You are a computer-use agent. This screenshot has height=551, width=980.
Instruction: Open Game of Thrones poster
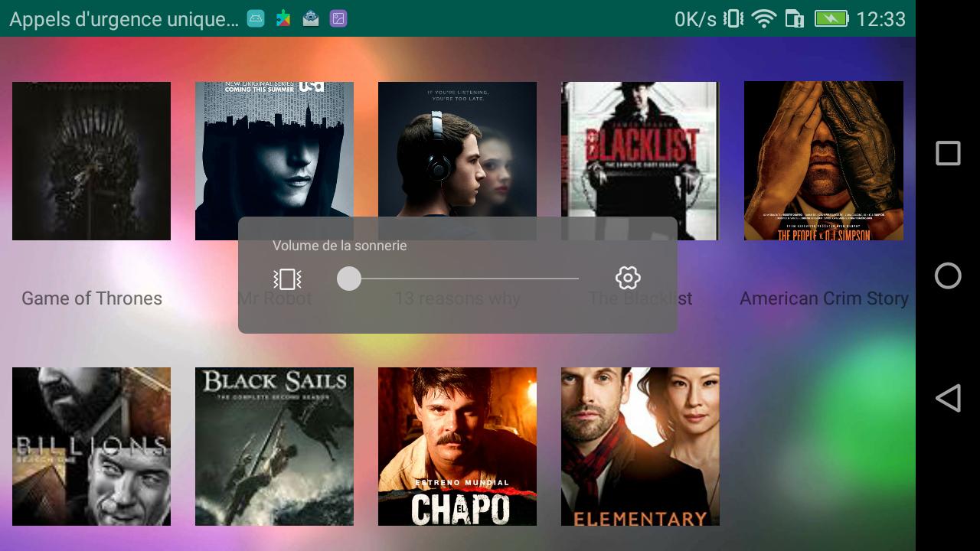(91, 161)
